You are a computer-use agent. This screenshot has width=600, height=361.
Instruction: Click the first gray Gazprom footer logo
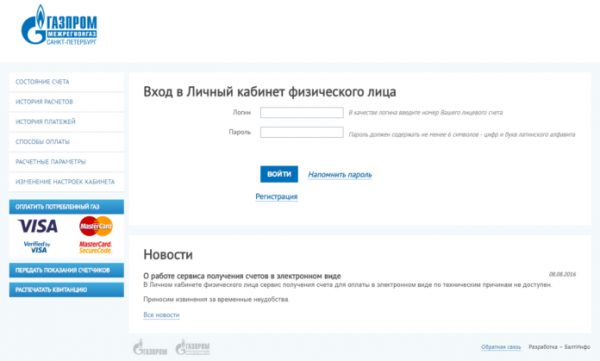click(x=150, y=347)
